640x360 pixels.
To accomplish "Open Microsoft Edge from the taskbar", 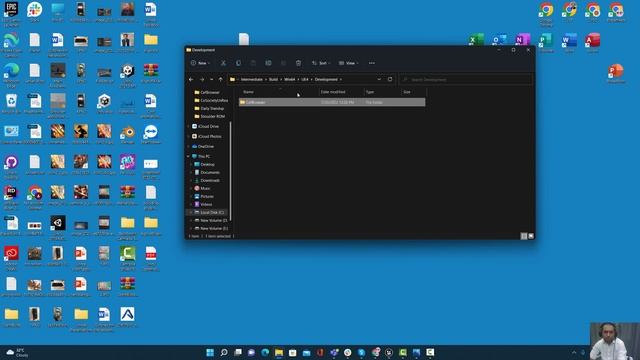I will (x=265, y=352).
